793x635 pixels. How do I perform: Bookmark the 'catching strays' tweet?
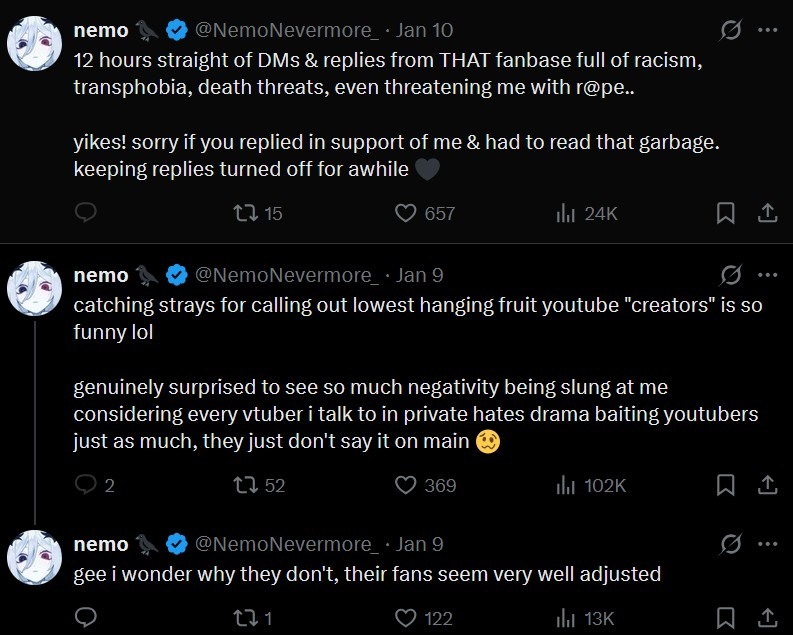(x=726, y=485)
